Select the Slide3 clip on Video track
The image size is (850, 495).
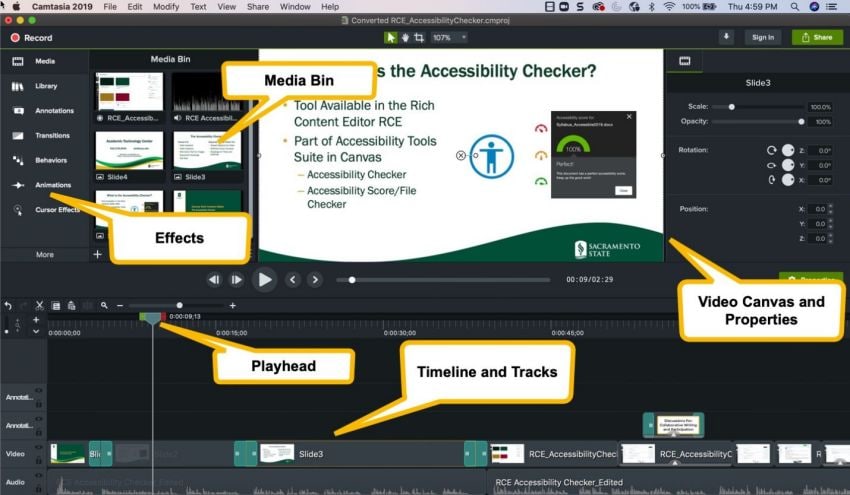[x=360, y=454]
